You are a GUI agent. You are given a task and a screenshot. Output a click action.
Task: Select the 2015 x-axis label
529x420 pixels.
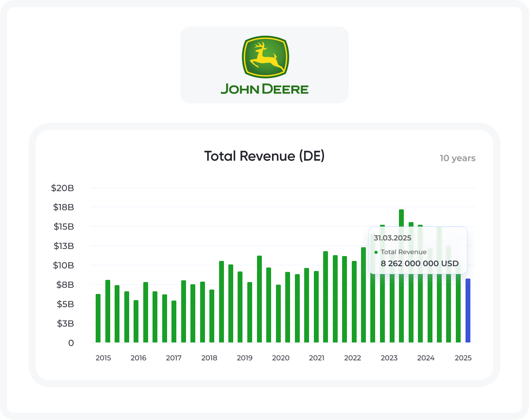(x=103, y=358)
